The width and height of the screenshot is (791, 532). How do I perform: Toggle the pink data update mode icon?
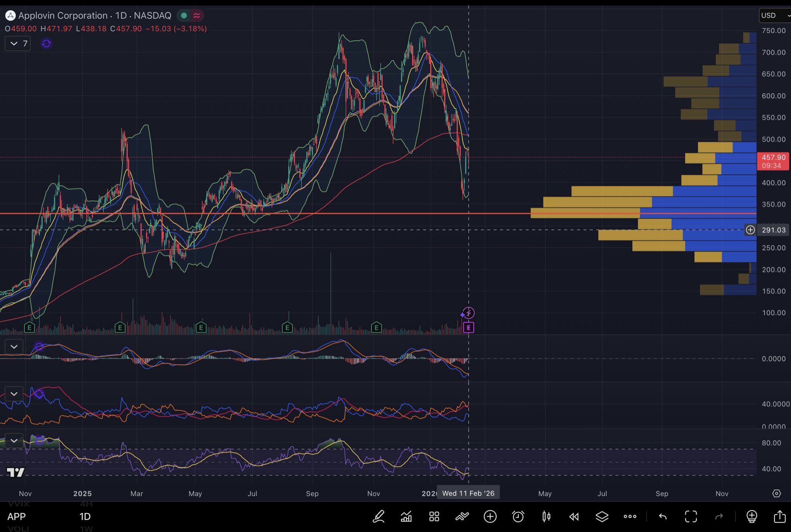pos(197,15)
